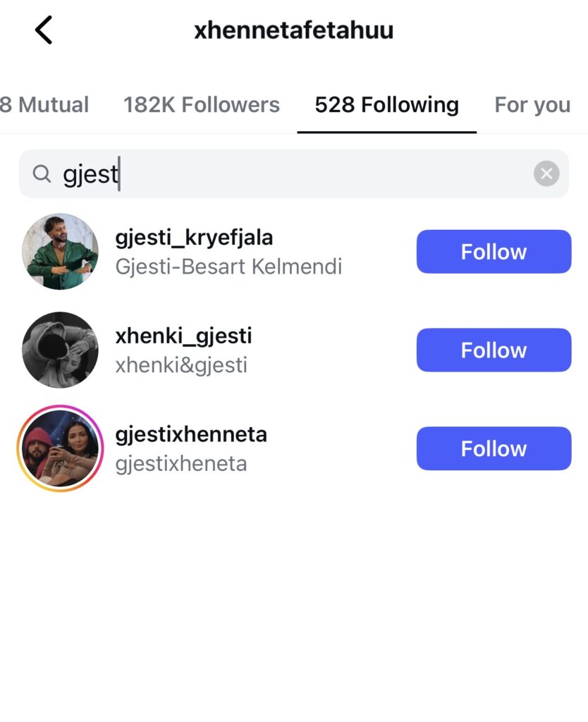View gjestixhenneta story avatar
Viewport: 588px width, 722px height.
point(60,448)
